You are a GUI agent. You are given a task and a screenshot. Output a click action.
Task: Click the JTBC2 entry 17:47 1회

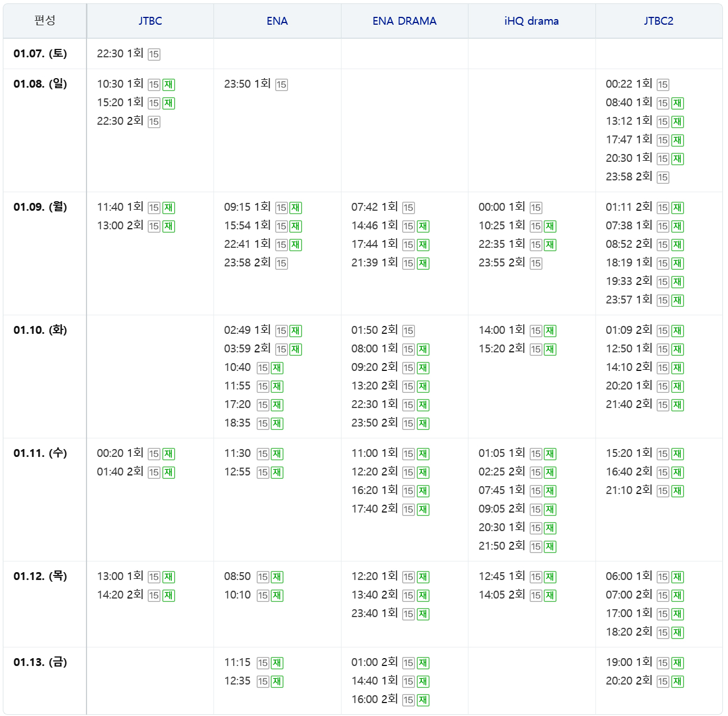click(x=629, y=139)
